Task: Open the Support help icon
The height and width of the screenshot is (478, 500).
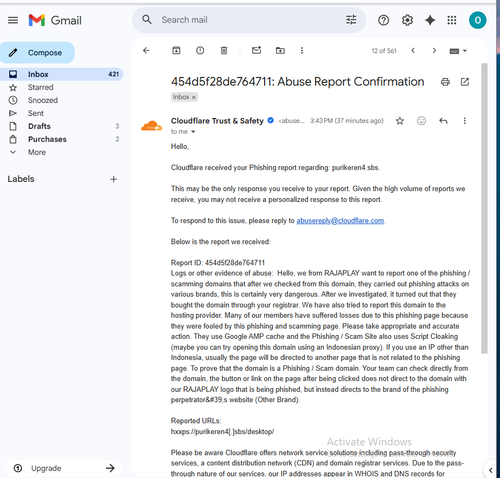Action: coord(383,20)
